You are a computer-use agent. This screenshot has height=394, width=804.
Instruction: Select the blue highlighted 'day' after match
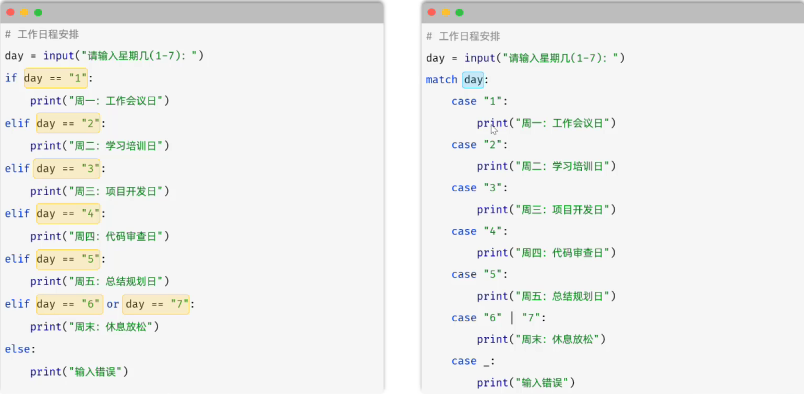click(x=473, y=80)
